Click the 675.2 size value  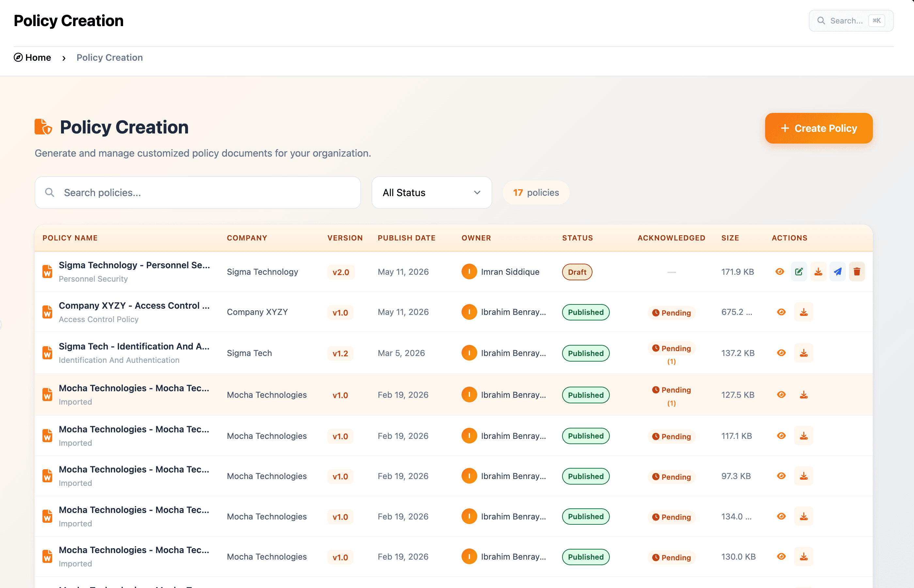(x=736, y=312)
